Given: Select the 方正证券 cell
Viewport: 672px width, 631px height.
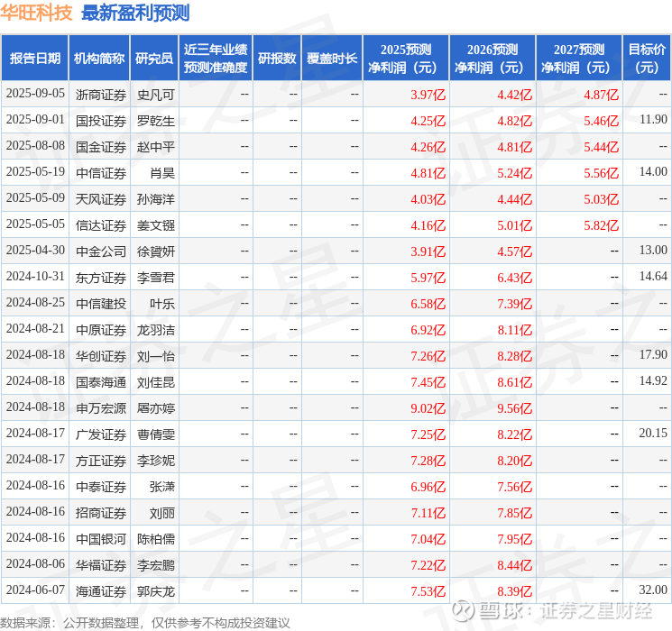Looking at the screenshot, I should coord(101,461).
